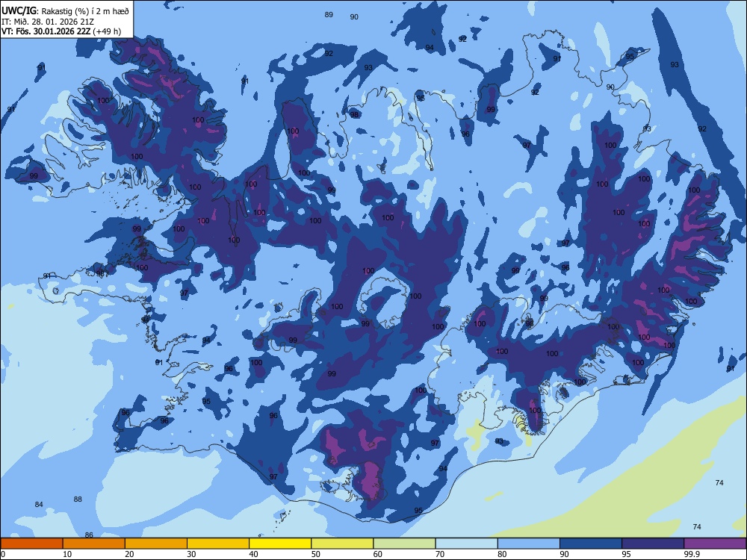Screen dimensions: 747x560
Task: Click the 'IT: Mið. 28. 01. 2026 21Z' line
Action: point(48,22)
